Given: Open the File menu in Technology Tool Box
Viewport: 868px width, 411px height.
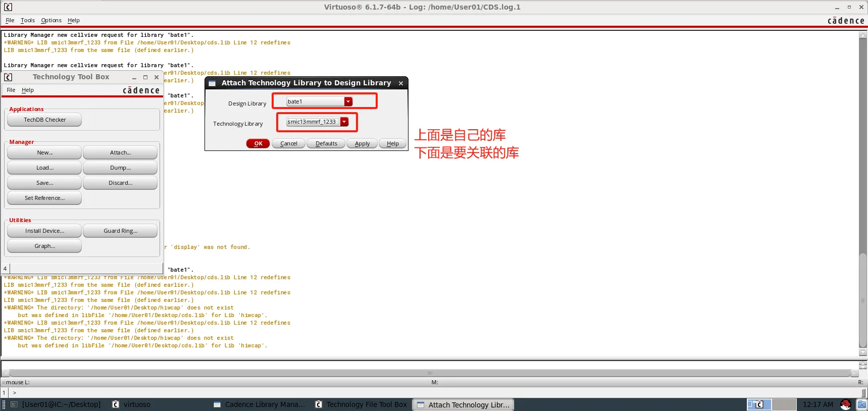Looking at the screenshot, I should click(11, 90).
